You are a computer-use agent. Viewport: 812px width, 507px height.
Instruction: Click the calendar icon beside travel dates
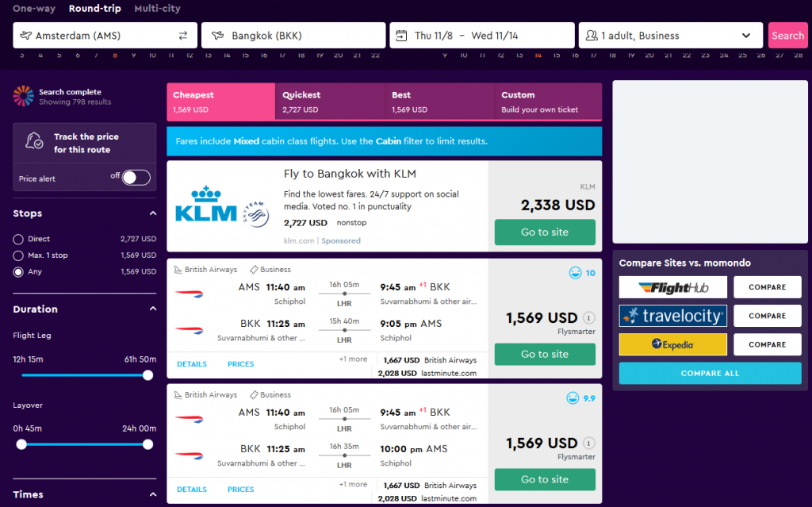pyautogui.click(x=401, y=35)
